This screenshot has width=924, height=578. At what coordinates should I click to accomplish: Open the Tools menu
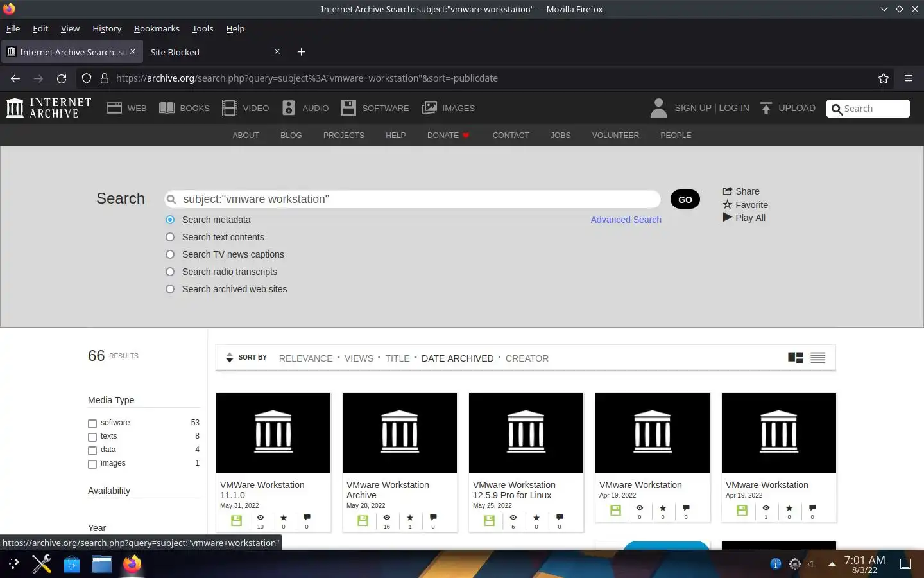click(x=203, y=28)
